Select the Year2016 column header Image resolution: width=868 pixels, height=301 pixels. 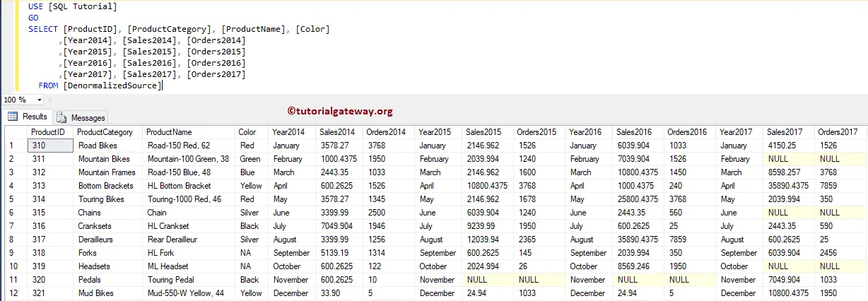coord(589,132)
